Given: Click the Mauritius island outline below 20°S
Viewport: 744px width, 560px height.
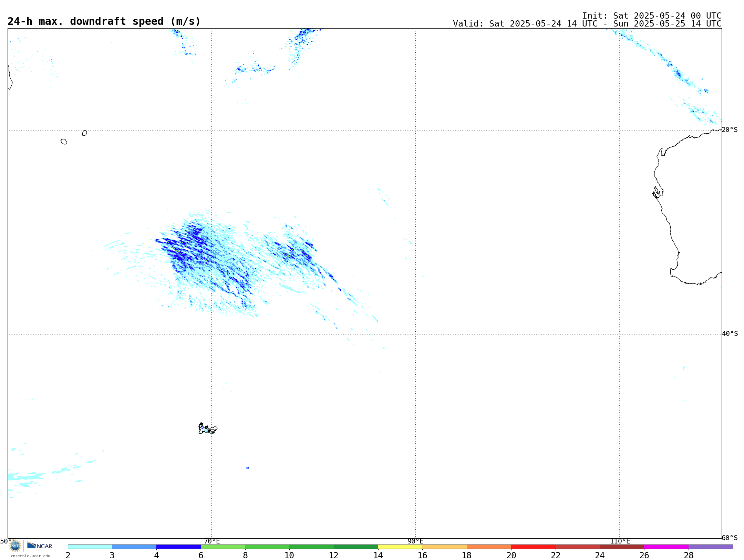Looking at the screenshot, I should pos(84,133).
